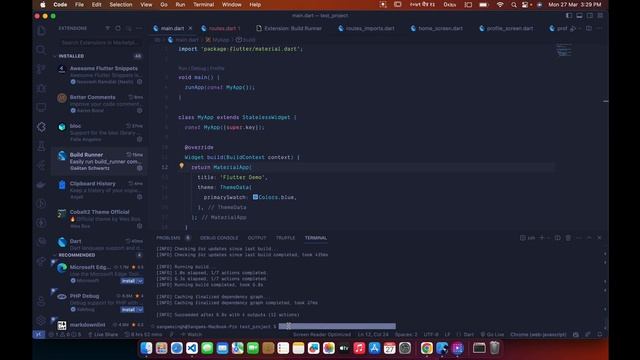Kill the terminal with the trash icon
This screenshot has height=360, width=640.
tap(568, 238)
